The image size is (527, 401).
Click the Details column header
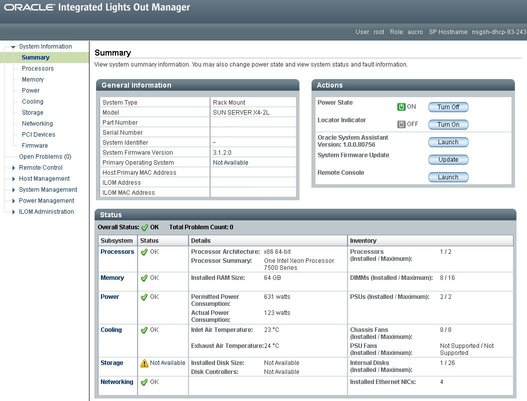(268, 241)
